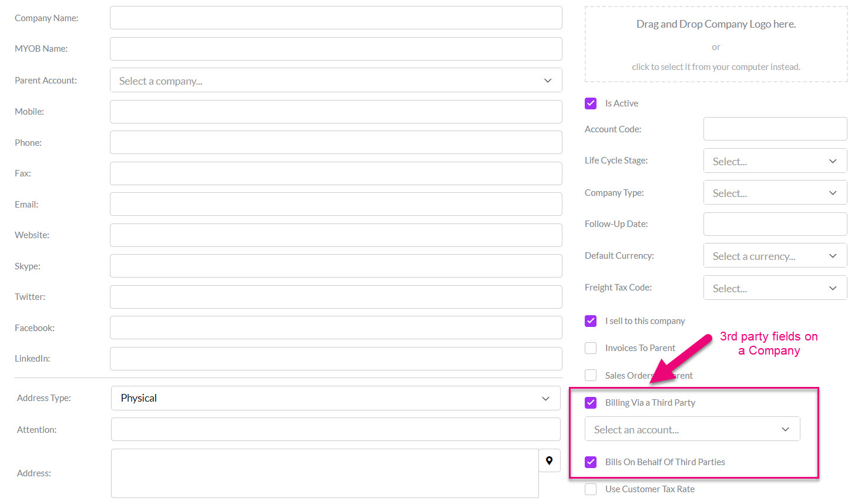The width and height of the screenshot is (868, 501).
Task: Open the Default Currency dropdown
Action: 775,256
